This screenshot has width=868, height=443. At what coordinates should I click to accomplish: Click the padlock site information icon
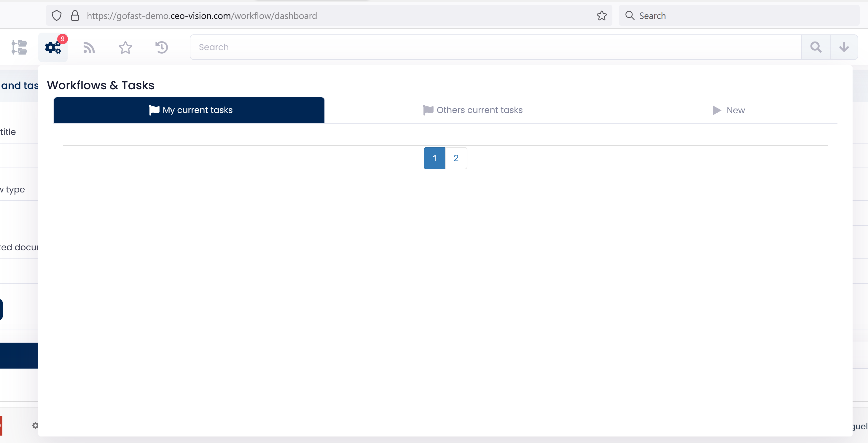point(75,15)
